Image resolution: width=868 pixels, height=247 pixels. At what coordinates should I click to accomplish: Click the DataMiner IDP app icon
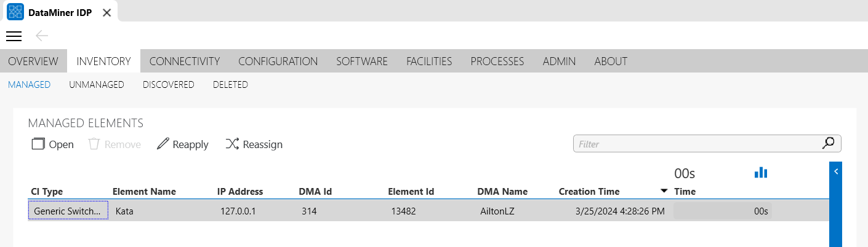click(x=15, y=12)
